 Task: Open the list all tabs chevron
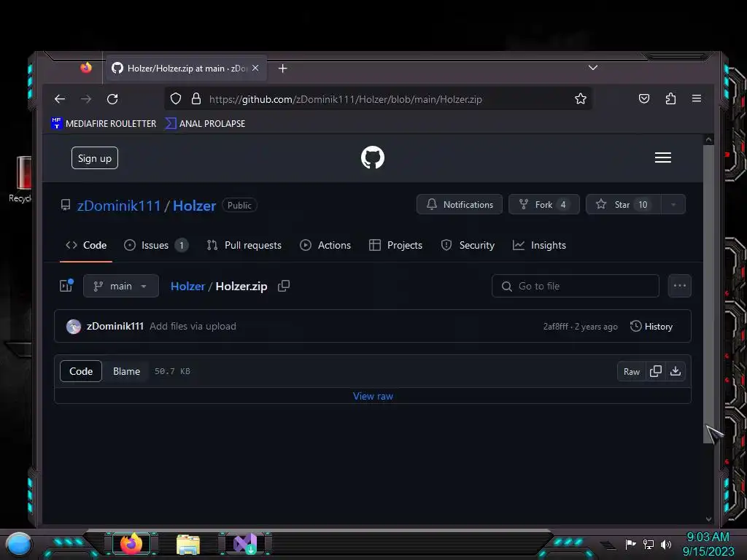(592, 68)
